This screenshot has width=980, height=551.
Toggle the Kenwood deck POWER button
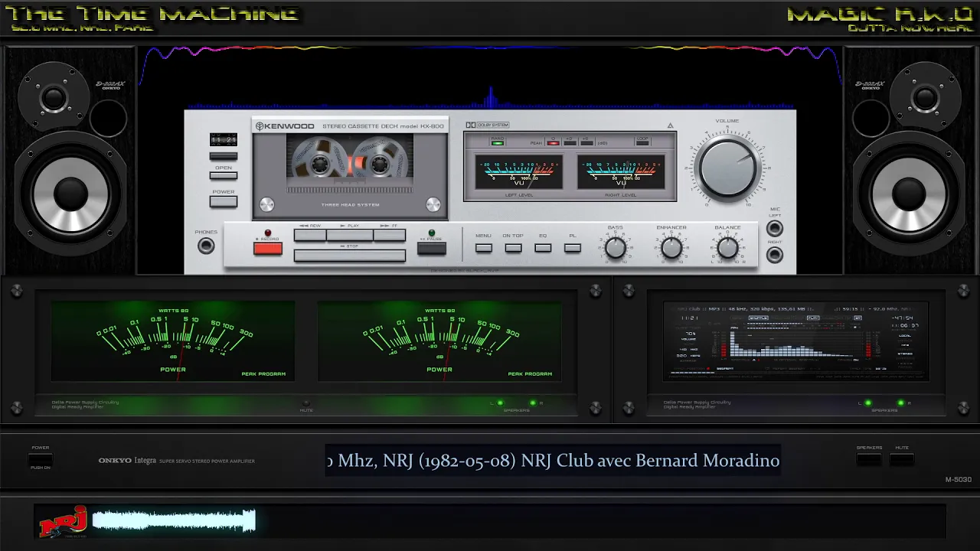pos(224,202)
